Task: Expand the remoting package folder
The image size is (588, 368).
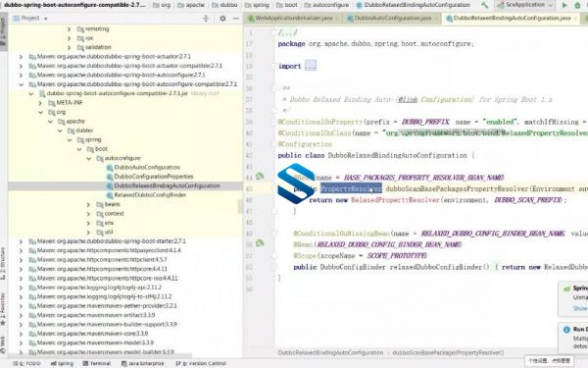Action: pyautogui.click(x=69, y=28)
